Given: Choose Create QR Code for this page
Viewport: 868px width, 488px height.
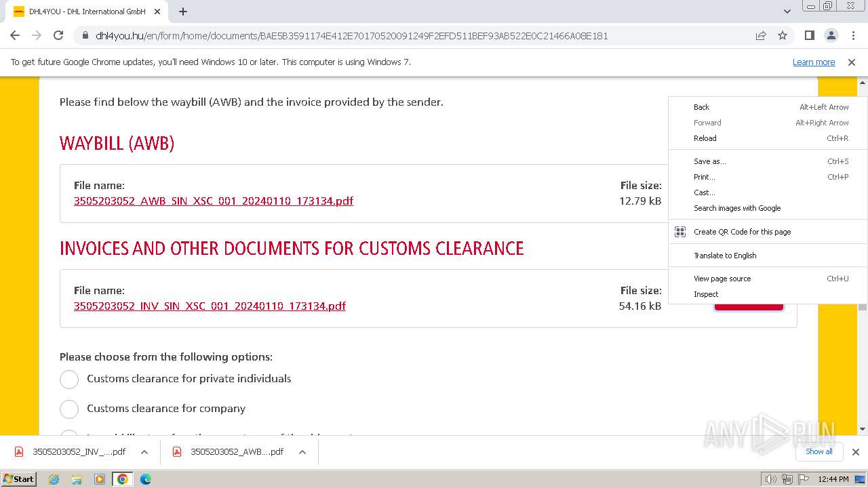Looking at the screenshot, I should tap(768, 232).
